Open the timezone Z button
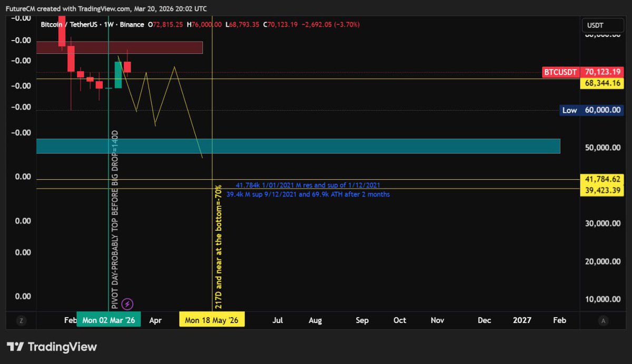 [x=21, y=320]
